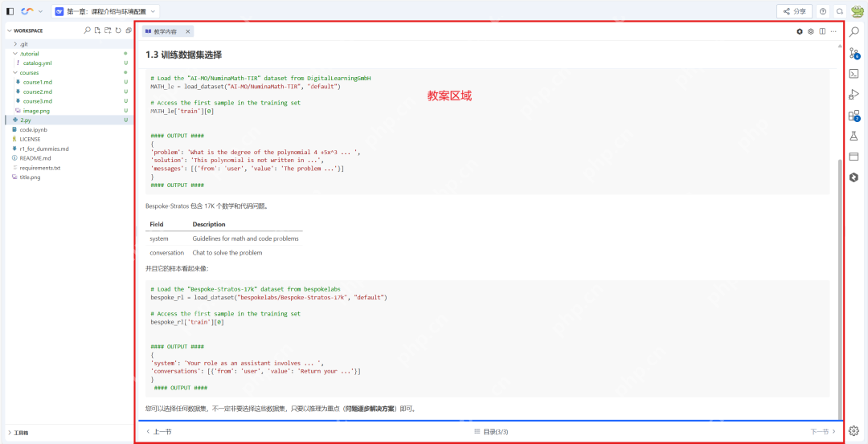Screen dimensions: 868x444
Task: Open Source Control in right activity bar
Action: [854, 53]
